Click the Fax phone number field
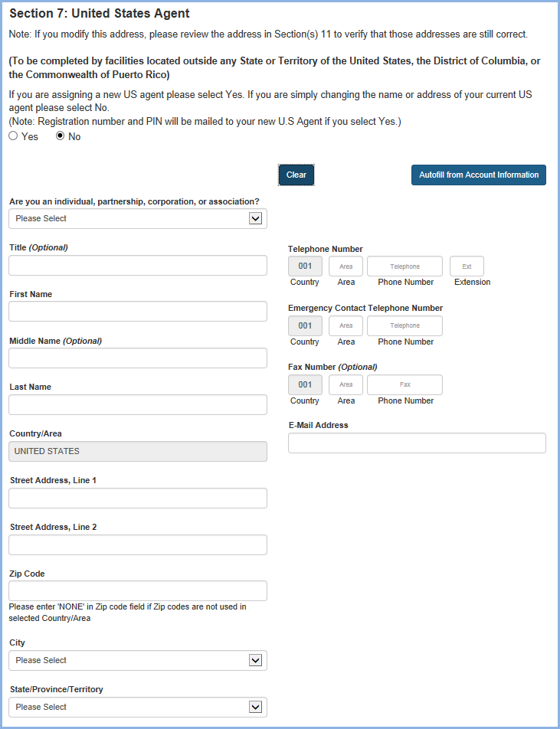The image size is (560, 729). pyautogui.click(x=404, y=385)
